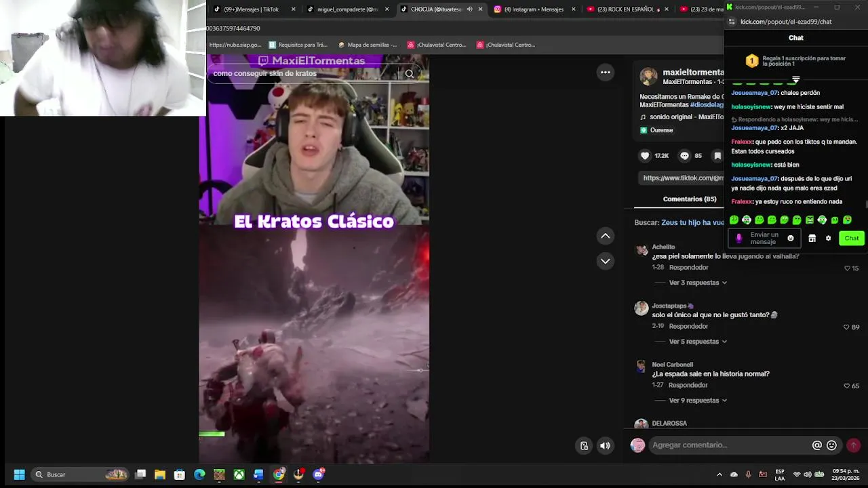Expand Ver 9 respuestas under Noel Carbonell
Screen dimensions: 868x488
coord(698,401)
